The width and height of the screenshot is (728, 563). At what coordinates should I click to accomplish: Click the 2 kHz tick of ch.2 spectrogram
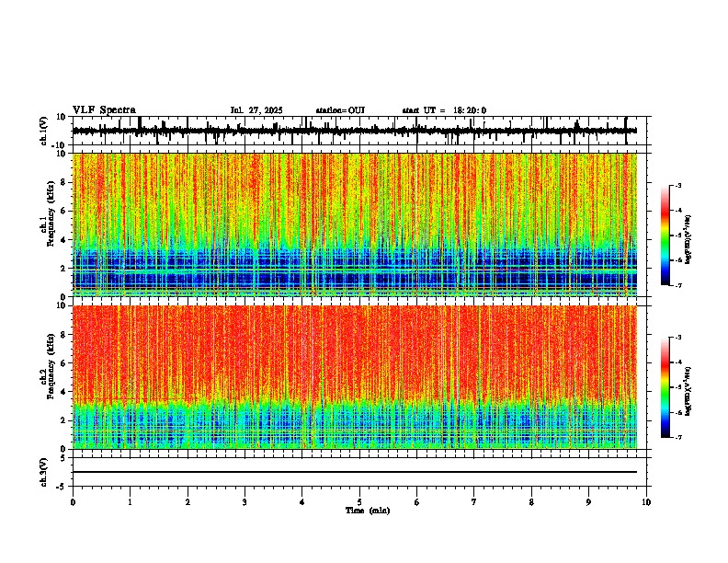tap(65, 420)
